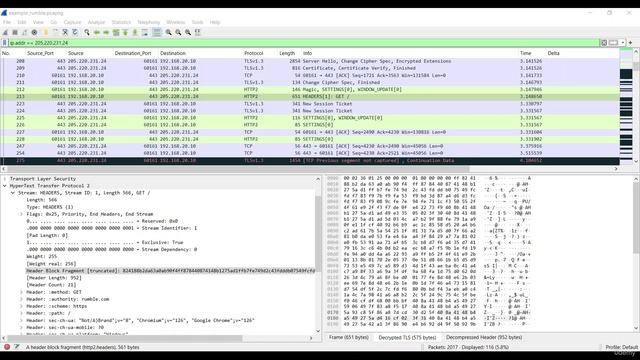The width and height of the screenshot is (640, 360).
Task: Select packet 208 Server Hello row
Action: point(310,61)
